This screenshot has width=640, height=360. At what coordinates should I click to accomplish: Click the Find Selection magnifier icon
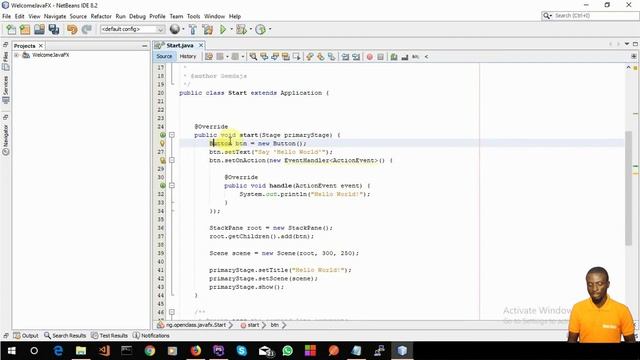click(253, 57)
